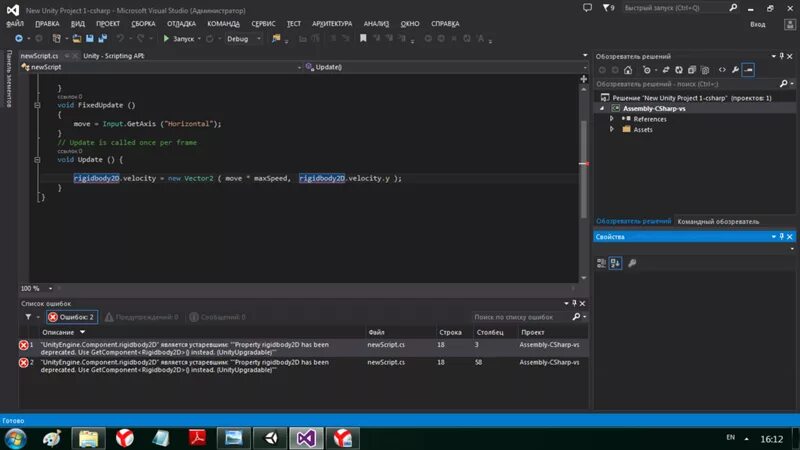Click the account icon next to Вход
800x450 pixels.
point(790,24)
